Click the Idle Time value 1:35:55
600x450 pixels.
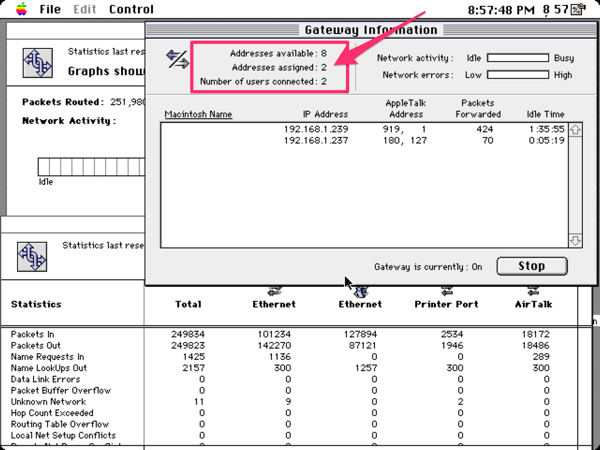[x=547, y=129]
